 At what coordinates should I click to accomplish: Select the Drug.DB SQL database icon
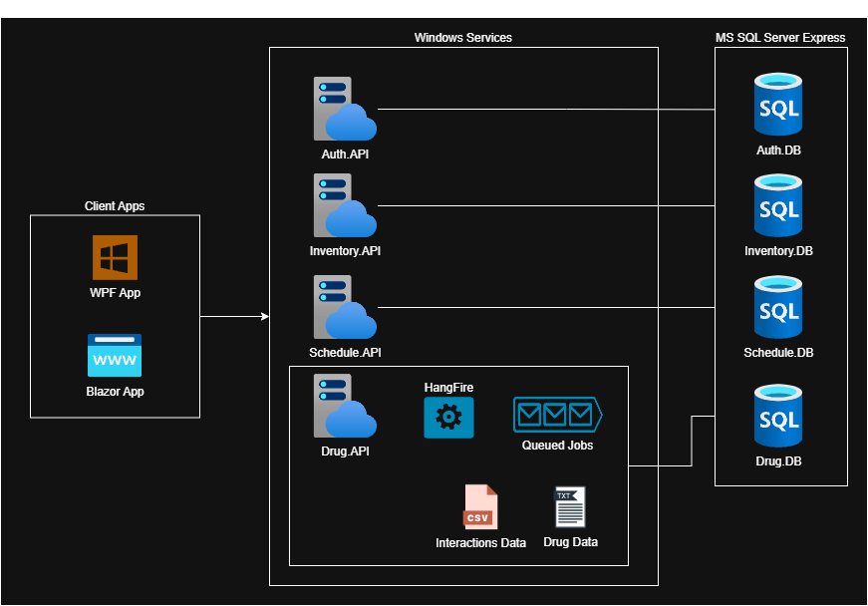click(778, 416)
